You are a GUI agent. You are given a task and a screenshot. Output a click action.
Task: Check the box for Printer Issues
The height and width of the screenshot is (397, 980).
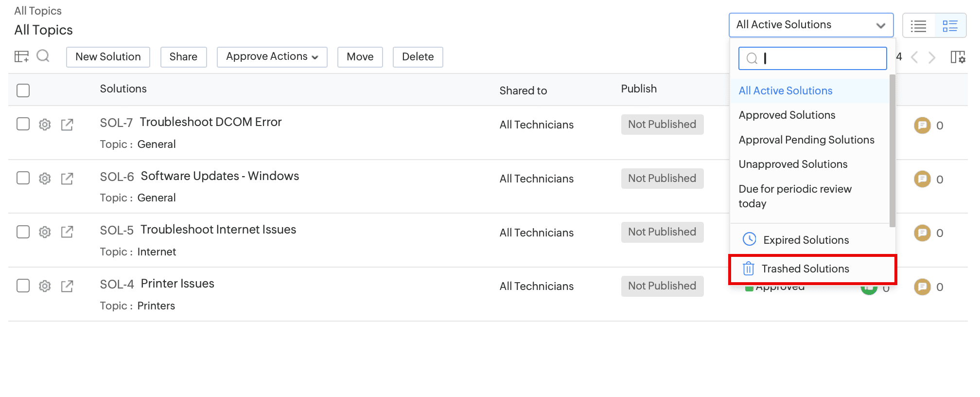coord(23,286)
